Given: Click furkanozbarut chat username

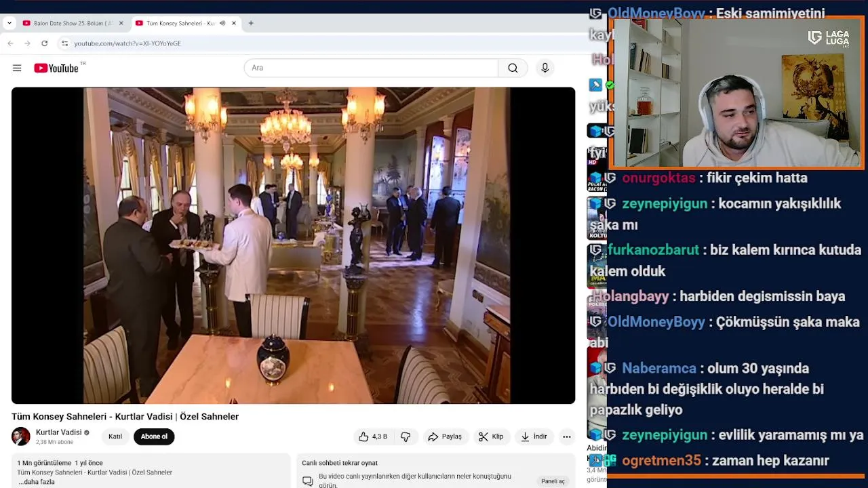Looking at the screenshot, I should pos(653,250).
